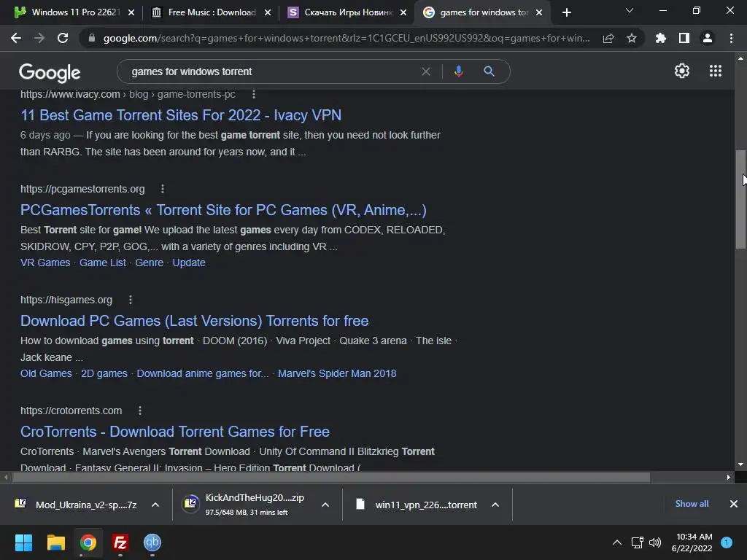Screen dimensions: 747x560
Task: Open the Chrome side panel
Action: [x=684, y=38]
